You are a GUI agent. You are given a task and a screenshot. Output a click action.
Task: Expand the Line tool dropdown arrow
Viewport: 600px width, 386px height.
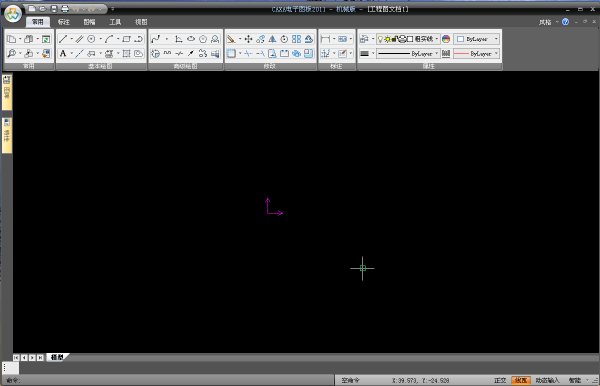coord(71,39)
